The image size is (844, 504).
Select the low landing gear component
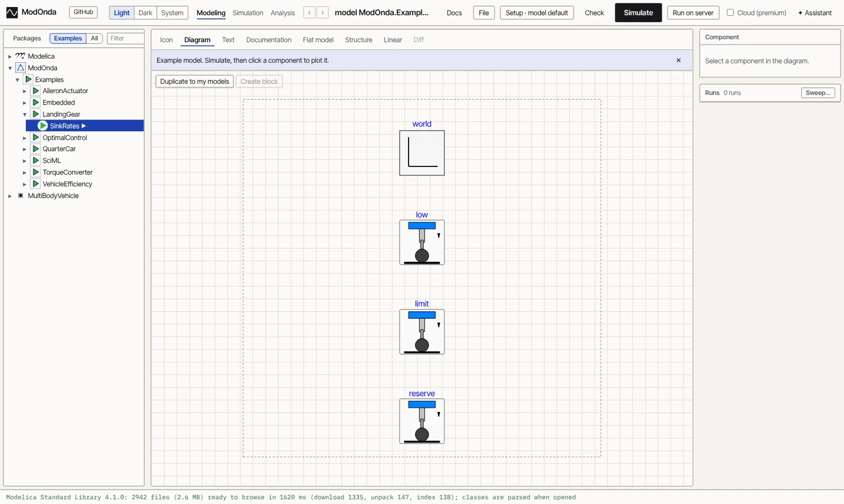click(x=422, y=243)
